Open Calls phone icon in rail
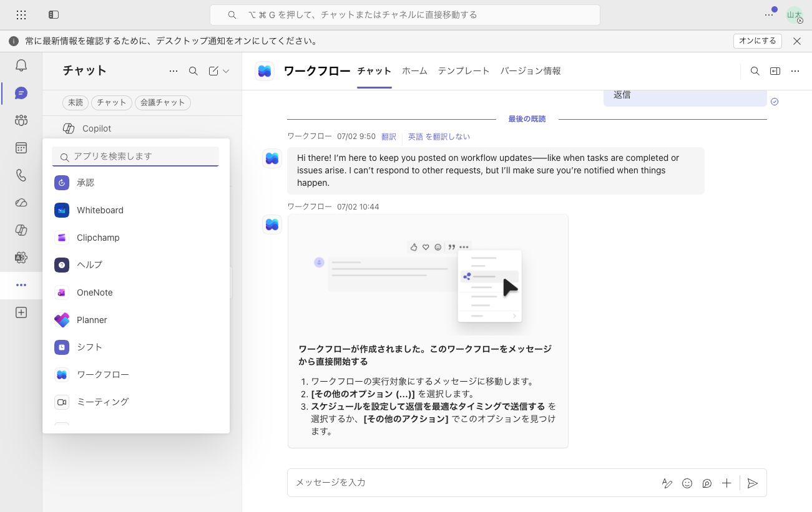Screen dimensions: 812x512 [x=21, y=175]
